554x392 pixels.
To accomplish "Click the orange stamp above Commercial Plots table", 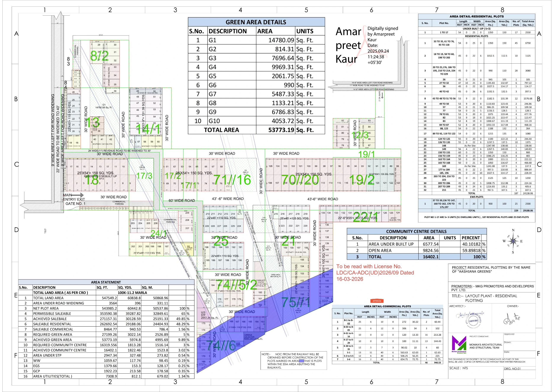I will point(377,301).
